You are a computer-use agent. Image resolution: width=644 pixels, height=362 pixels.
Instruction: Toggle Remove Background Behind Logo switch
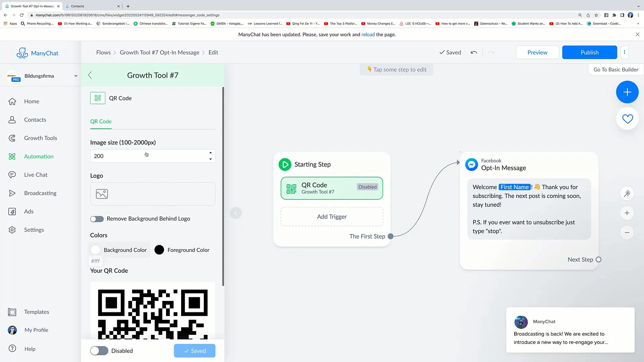(x=97, y=219)
